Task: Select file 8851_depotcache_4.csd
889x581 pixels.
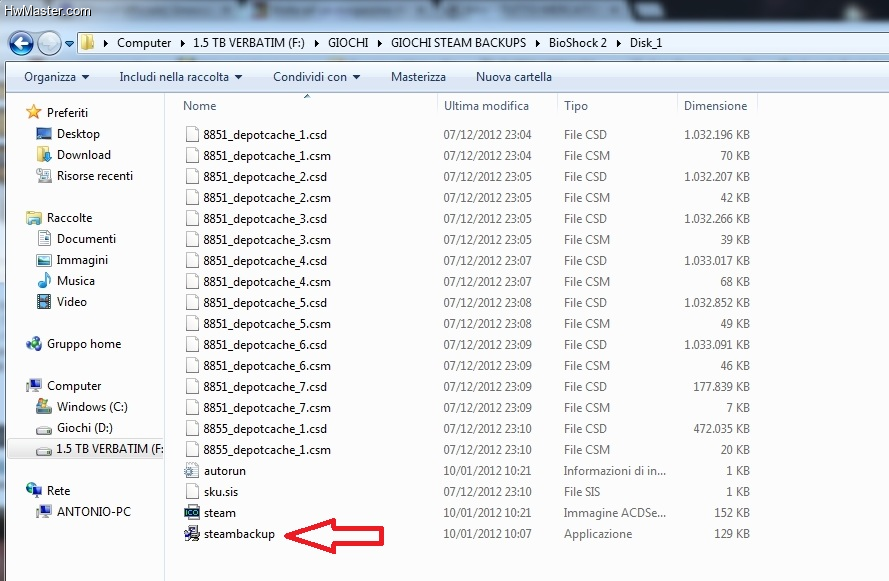Action: coord(265,261)
